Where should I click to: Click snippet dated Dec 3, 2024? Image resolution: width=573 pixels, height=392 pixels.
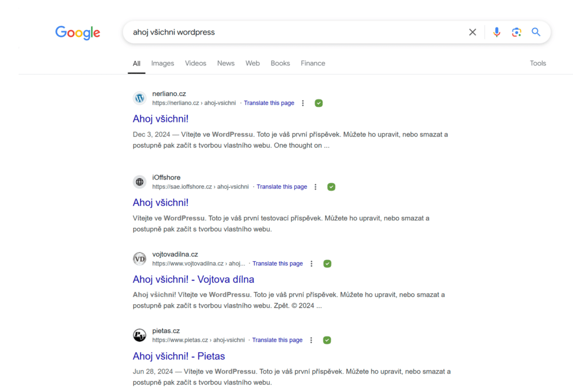coord(290,140)
